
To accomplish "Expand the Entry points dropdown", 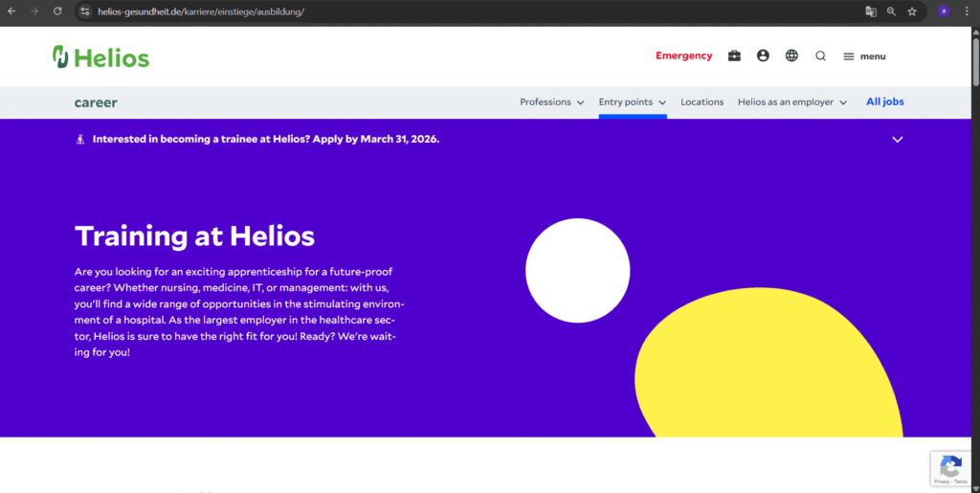I will pos(632,102).
